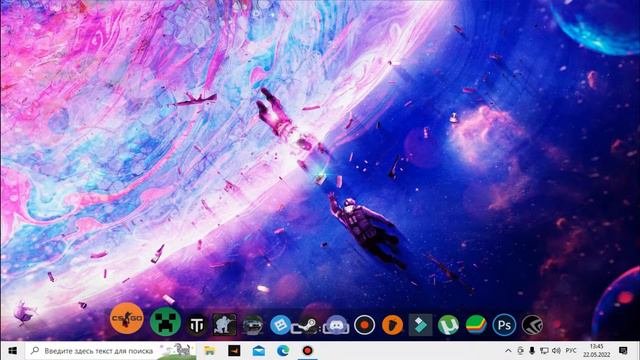
Task: Launch the kneeling soldier game icon
Action: (x=224, y=325)
